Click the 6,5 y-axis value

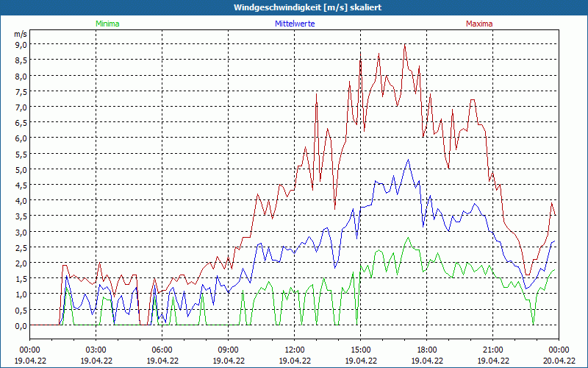[x=21, y=122]
